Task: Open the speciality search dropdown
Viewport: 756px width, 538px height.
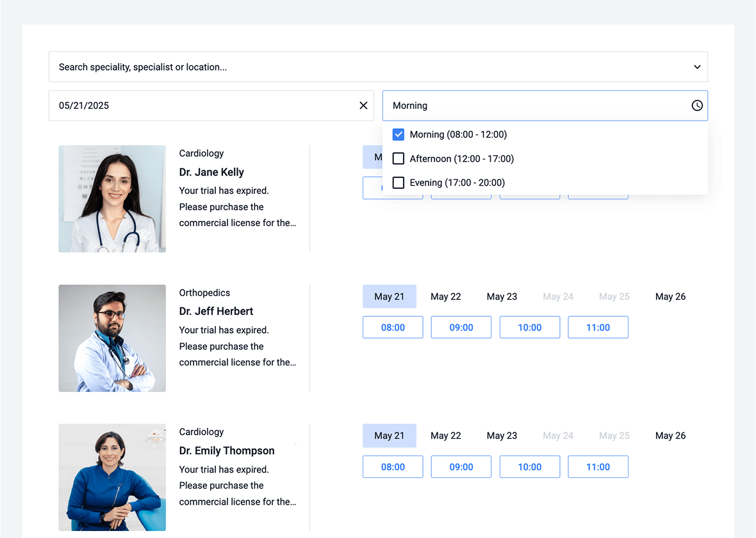Action: pos(378,66)
